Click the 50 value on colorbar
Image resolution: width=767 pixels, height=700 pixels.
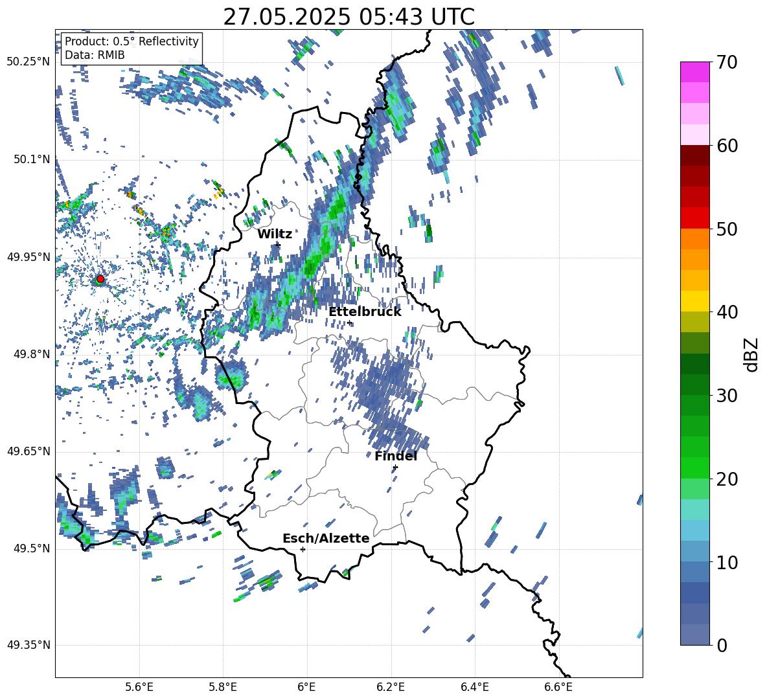pos(727,229)
